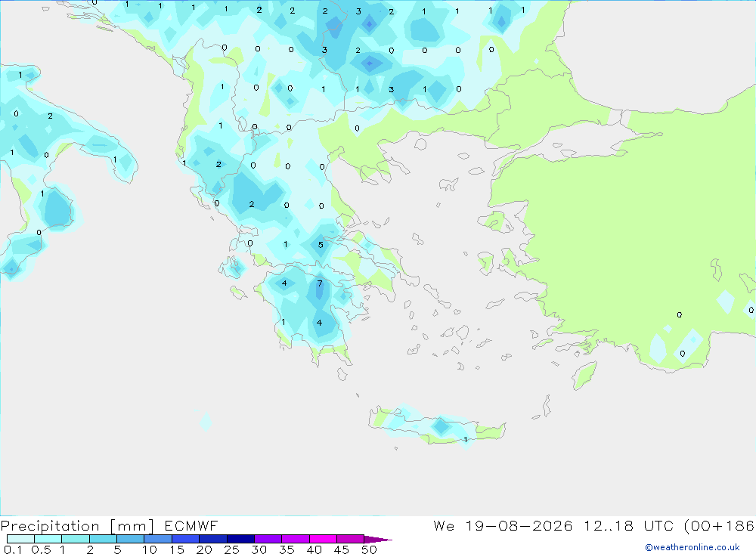
Task: Click legend swatch between 2 and 5
Action: pos(103,539)
